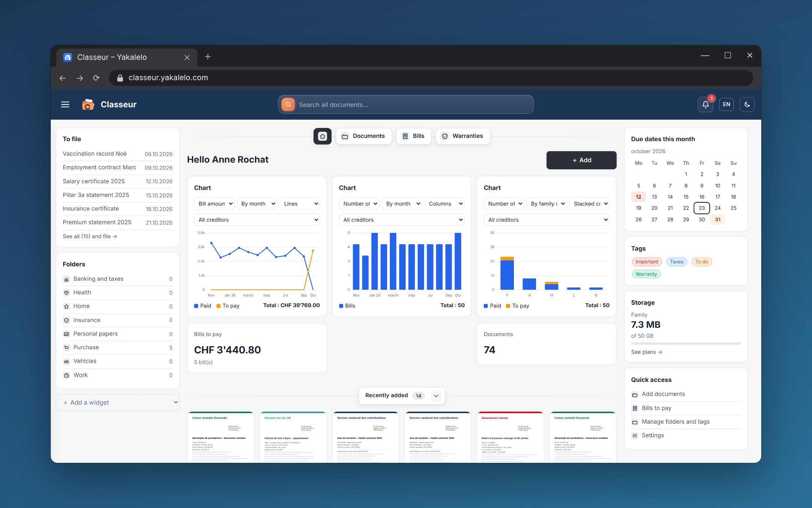
Task: Open See all (15) and file link
Action: [90, 236]
